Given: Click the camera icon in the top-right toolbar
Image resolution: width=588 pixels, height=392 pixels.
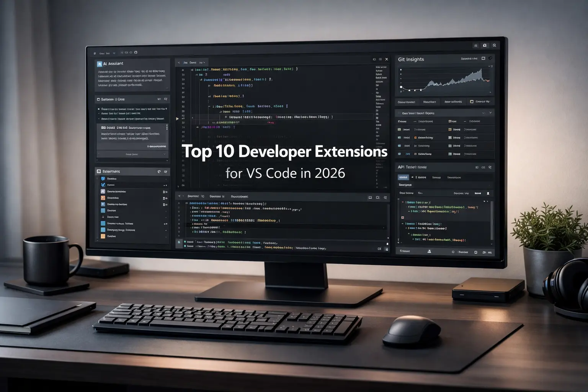Looking at the screenshot, I should point(485,45).
